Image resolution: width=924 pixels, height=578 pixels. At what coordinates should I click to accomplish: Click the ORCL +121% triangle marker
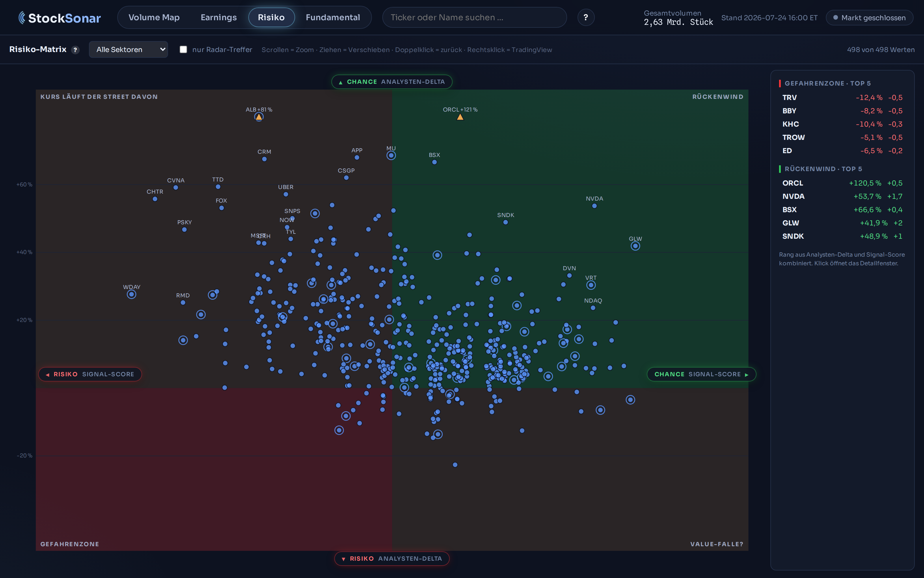click(x=460, y=117)
